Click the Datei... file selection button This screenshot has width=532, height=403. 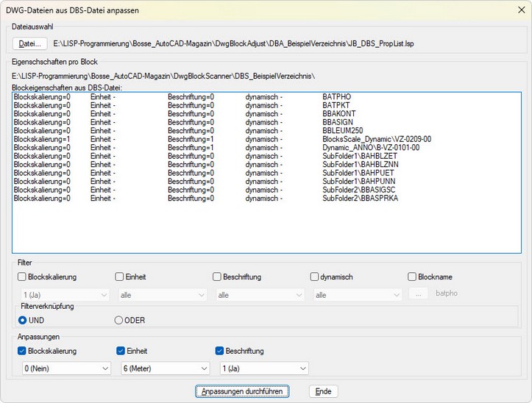tap(29, 44)
